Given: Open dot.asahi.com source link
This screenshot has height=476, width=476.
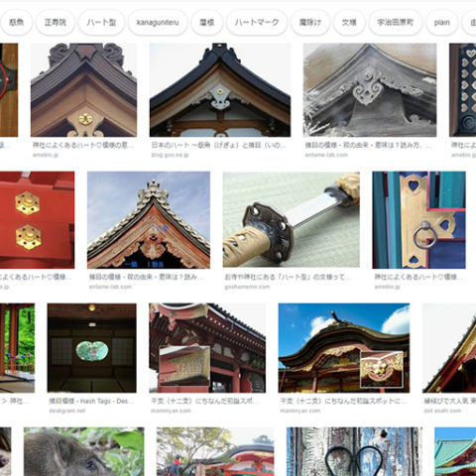Looking at the screenshot, I should [x=442, y=411].
